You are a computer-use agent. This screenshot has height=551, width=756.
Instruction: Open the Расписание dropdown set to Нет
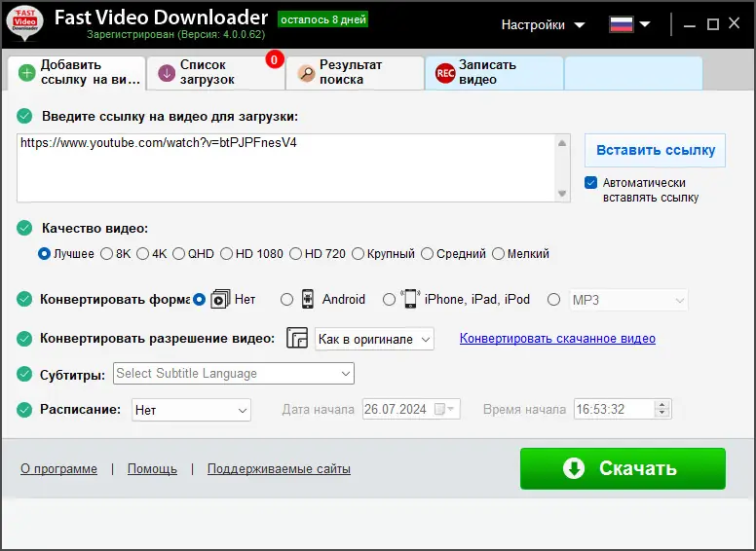191,410
